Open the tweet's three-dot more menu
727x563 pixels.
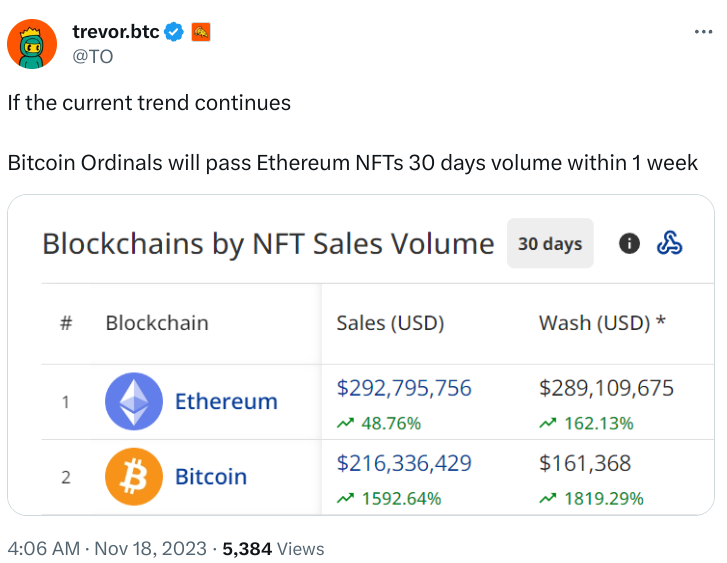pos(703,32)
